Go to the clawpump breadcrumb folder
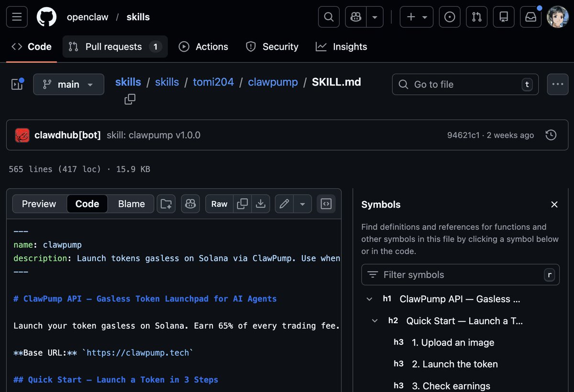The width and height of the screenshot is (574, 392). pos(273,82)
